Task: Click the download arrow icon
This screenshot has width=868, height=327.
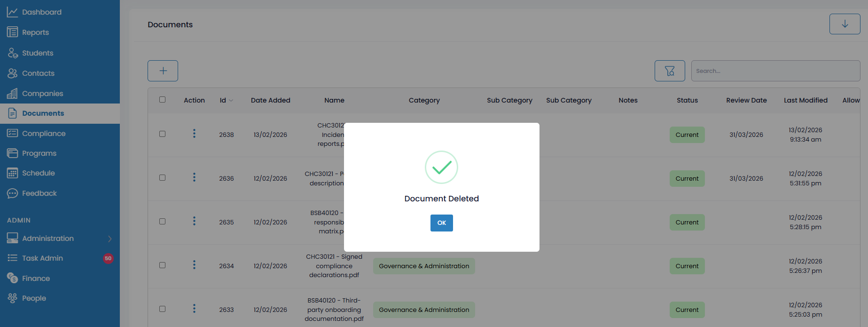Action: click(x=845, y=24)
